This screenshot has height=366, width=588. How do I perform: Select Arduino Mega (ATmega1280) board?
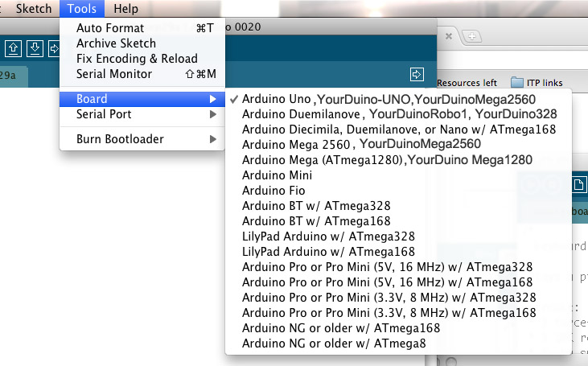pyautogui.click(x=398, y=160)
